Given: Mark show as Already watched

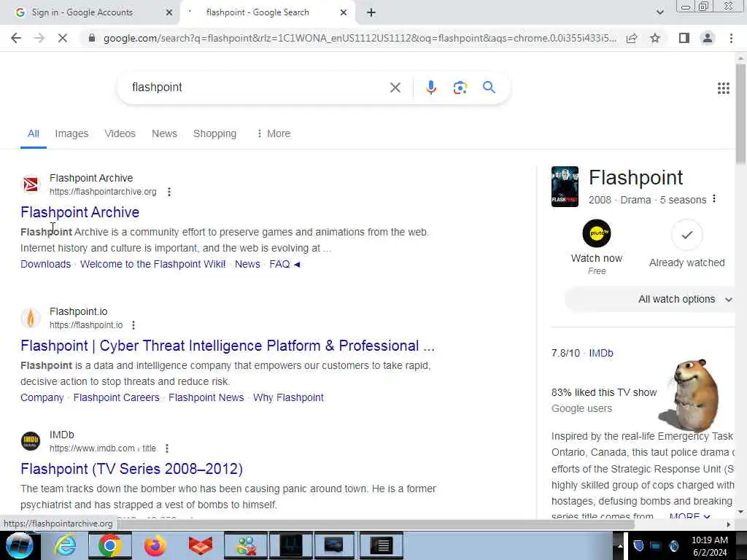Looking at the screenshot, I should coord(686,235).
